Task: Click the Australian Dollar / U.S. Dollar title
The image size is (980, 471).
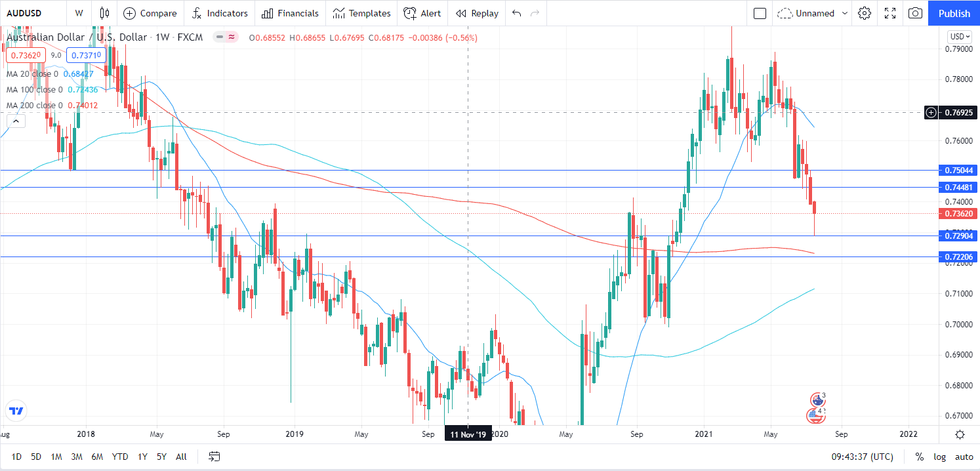Action: [77, 37]
